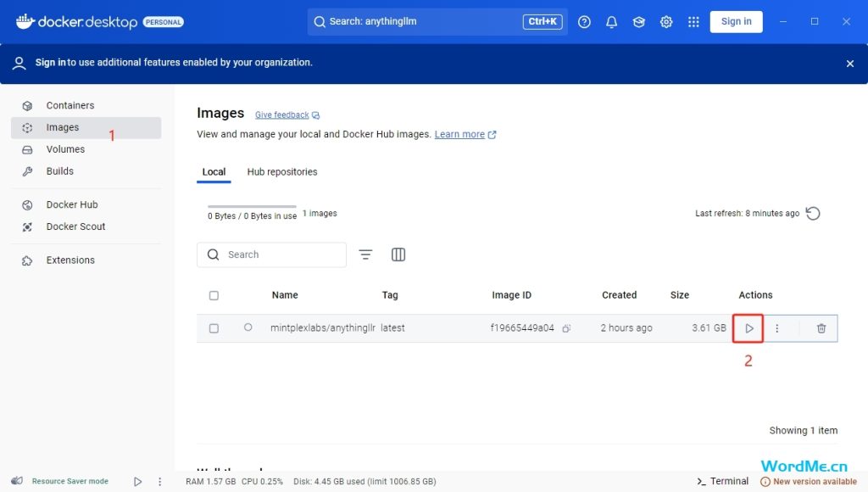Viewport: 868px width, 492px height.
Task: Click Resource Saver mode label
Action: click(x=70, y=482)
